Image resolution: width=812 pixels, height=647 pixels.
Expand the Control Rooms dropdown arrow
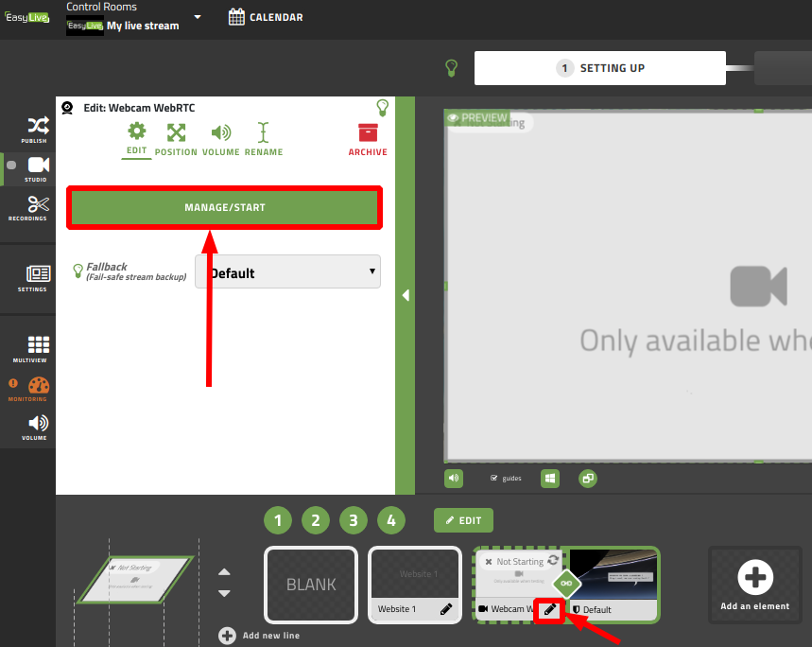(x=198, y=17)
